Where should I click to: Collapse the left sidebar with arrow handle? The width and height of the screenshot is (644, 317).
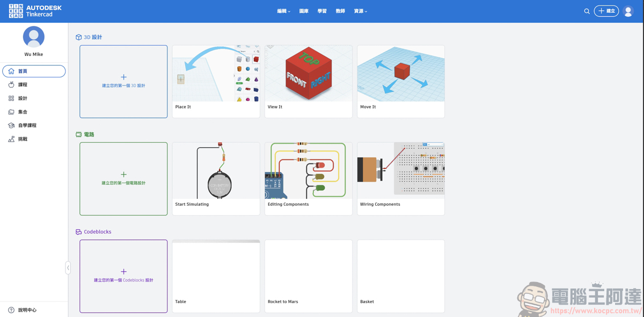click(x=68, y=268)
